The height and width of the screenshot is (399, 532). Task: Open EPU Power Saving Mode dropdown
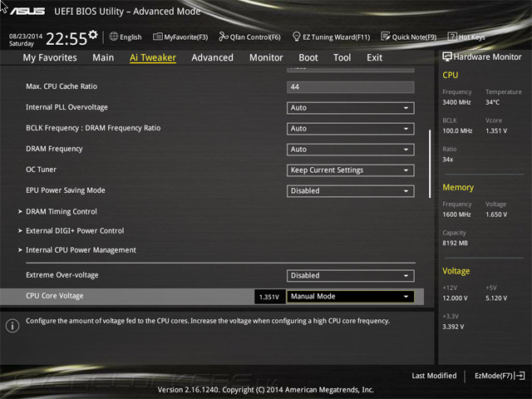click(x=351, y=190)
